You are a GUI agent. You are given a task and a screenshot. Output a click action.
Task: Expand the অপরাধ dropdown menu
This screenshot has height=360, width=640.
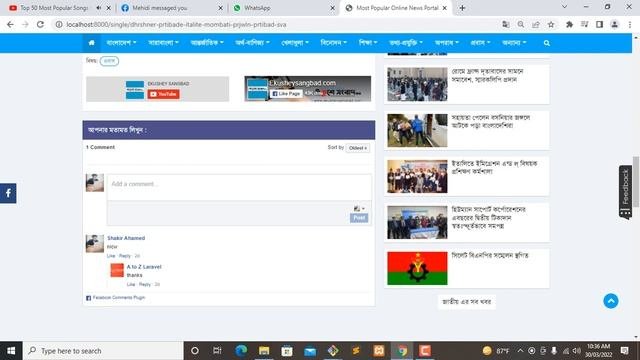click(447, 43)
